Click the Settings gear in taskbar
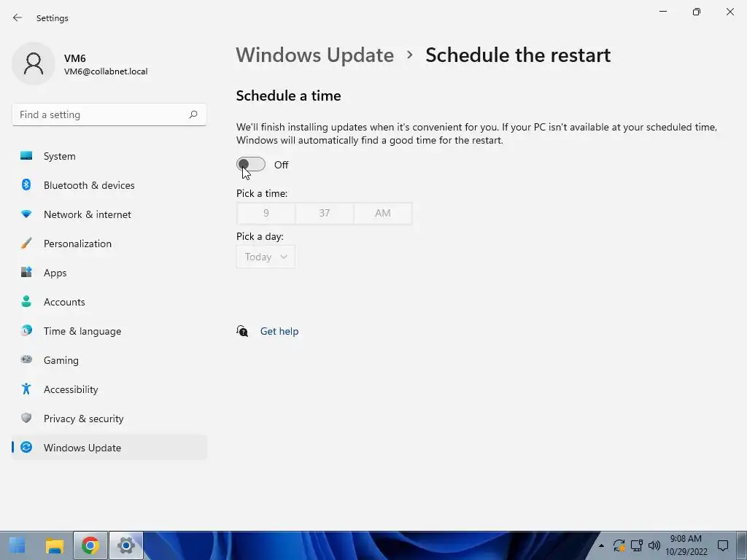 125,545
